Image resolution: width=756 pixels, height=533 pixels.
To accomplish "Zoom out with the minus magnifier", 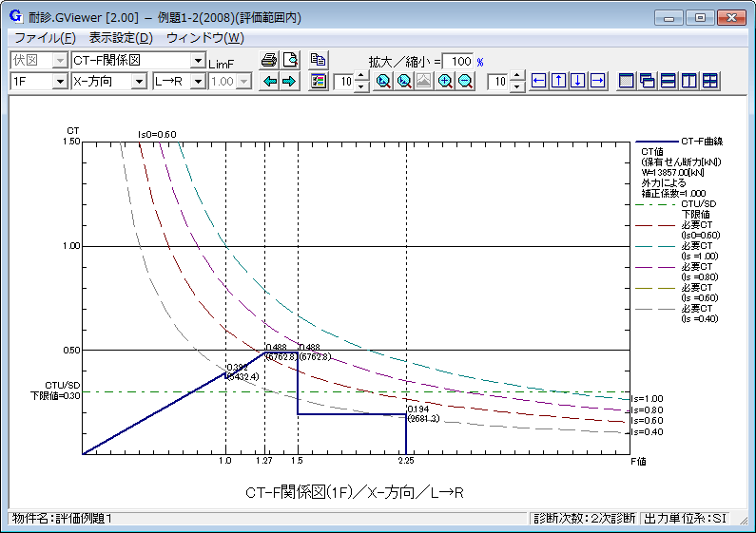I will [465, 82].
